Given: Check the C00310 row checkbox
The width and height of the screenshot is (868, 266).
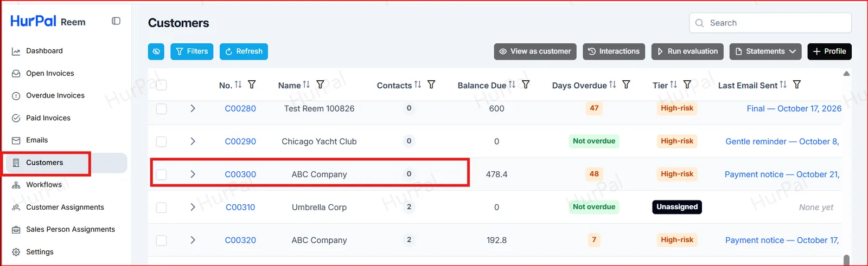Looking at the screenshot, I should (161, 207).
